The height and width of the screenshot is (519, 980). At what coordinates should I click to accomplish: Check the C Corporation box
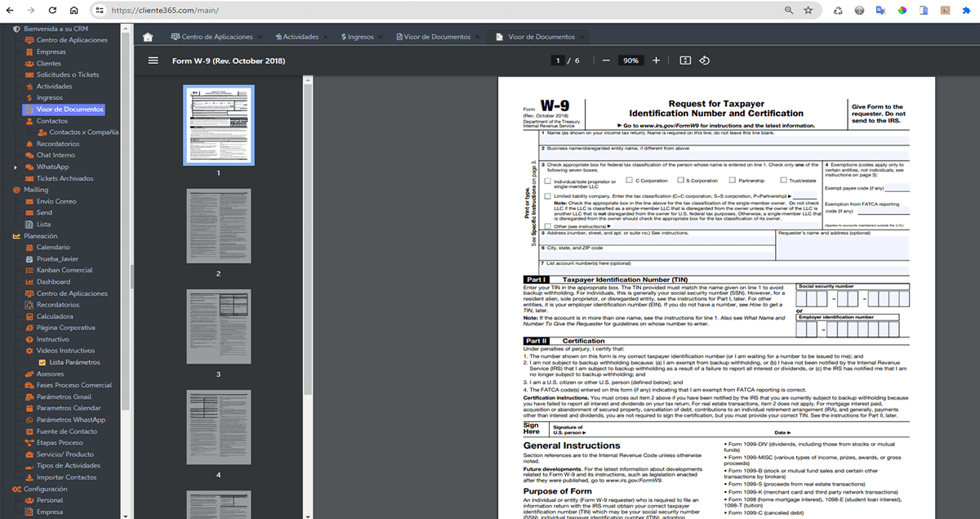629,180
